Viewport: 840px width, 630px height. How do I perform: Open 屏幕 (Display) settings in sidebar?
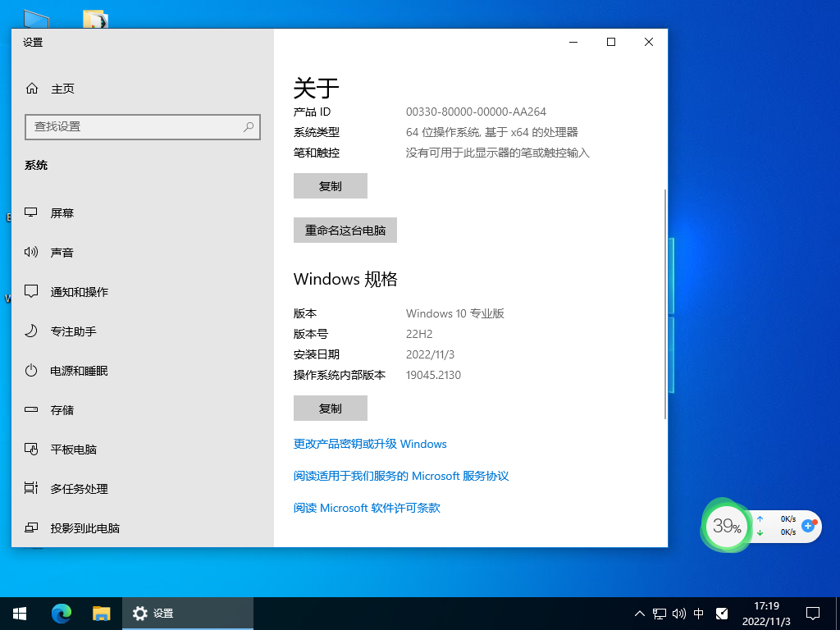coord(63,212)
